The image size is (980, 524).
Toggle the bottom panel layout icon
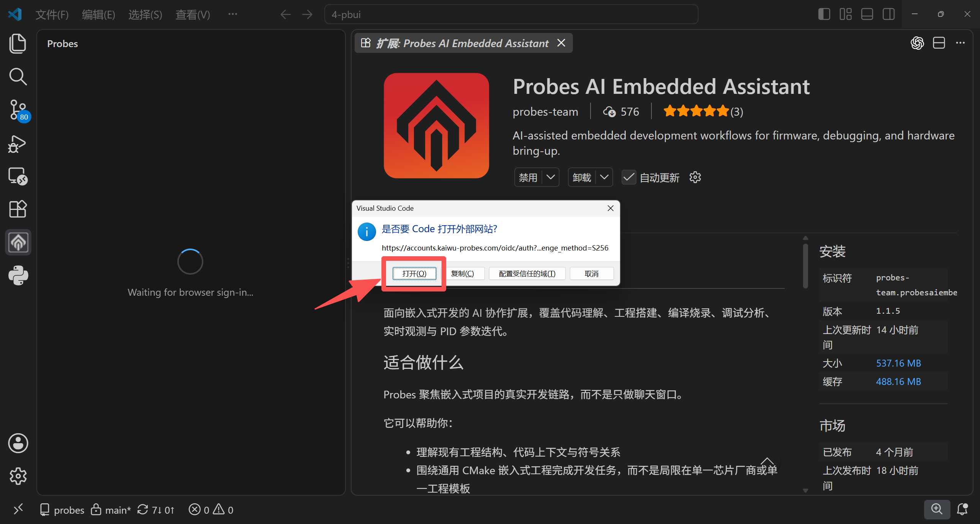867,14
